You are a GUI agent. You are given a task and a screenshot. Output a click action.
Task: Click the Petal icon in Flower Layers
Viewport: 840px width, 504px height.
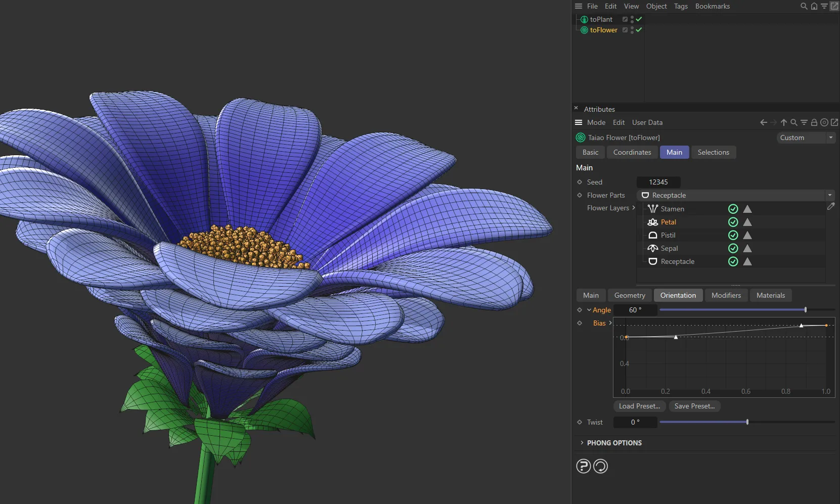point(652,222)
